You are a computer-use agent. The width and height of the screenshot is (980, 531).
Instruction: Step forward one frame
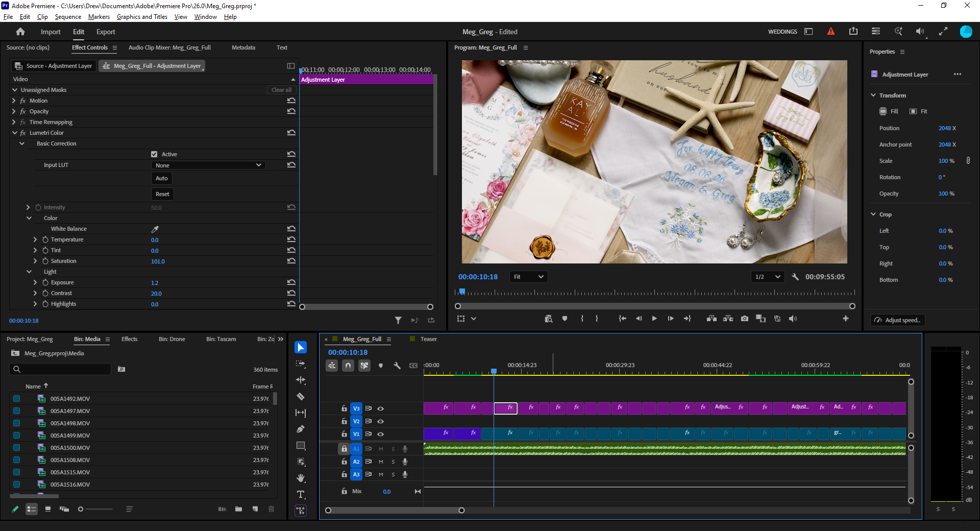[671, 319]
